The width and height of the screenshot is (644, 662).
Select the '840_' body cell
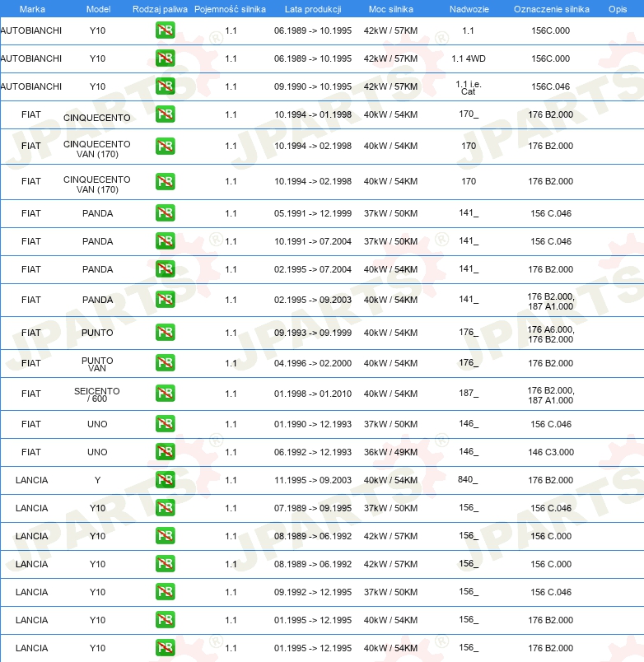pos(468,479)
